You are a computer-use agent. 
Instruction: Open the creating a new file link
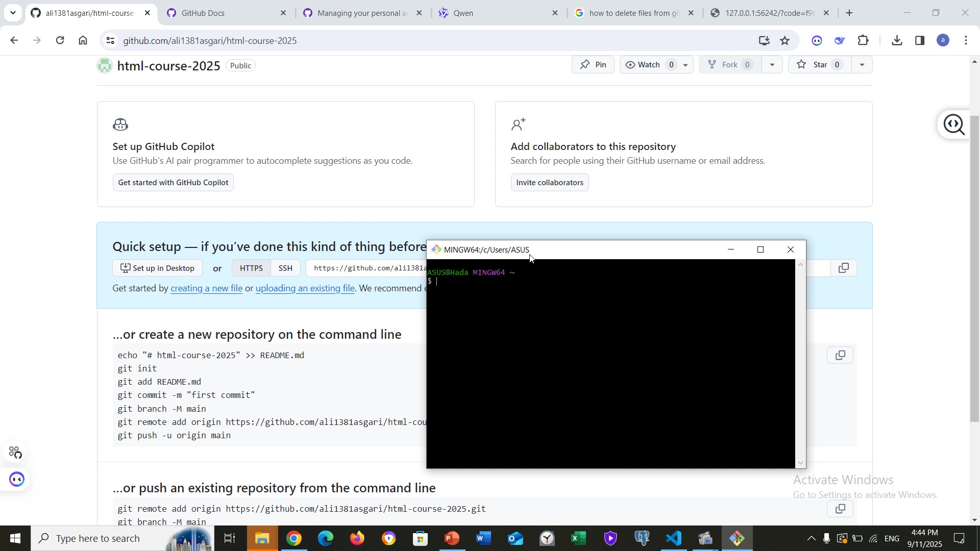(206, 289)
